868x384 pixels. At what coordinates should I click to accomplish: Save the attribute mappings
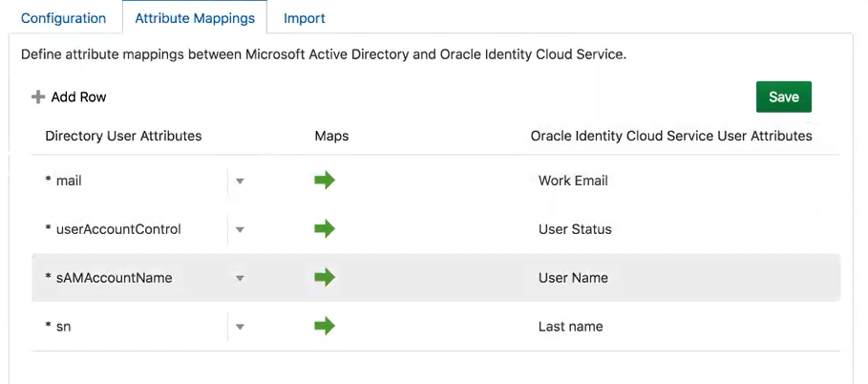[x=783, y=97]
